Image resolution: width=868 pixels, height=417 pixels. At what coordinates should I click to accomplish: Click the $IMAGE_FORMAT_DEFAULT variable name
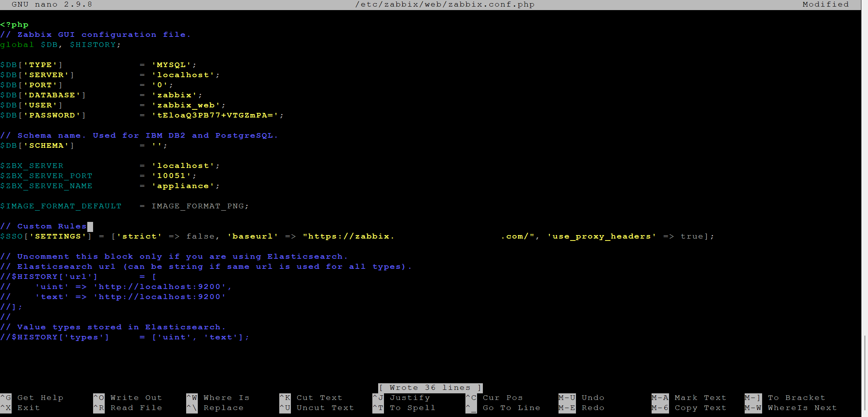tap(61, 206)
